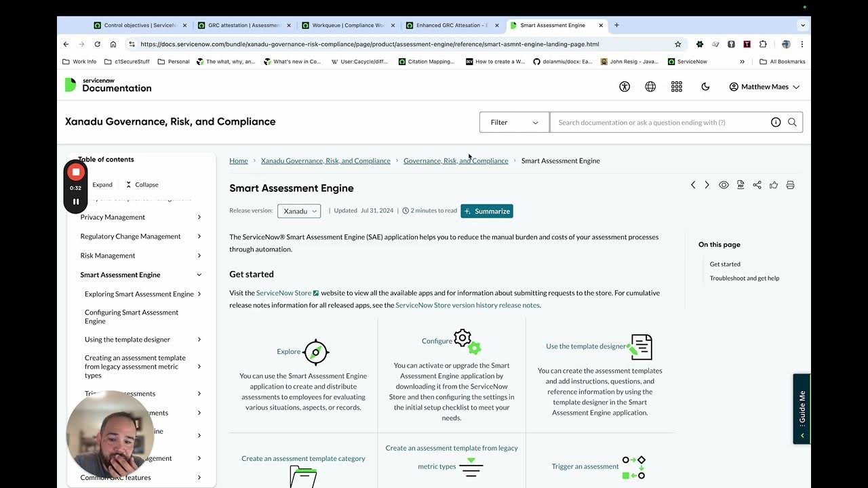The width and height of the screenshot is (868, 488).
Task: Open the accessibility options icon
Action: [625, 87]
